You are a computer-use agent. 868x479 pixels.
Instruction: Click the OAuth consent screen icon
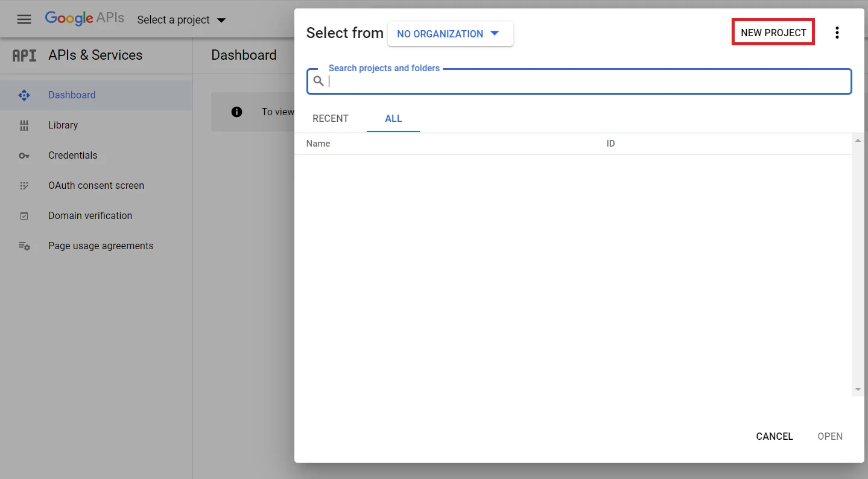tap(24, 185)
